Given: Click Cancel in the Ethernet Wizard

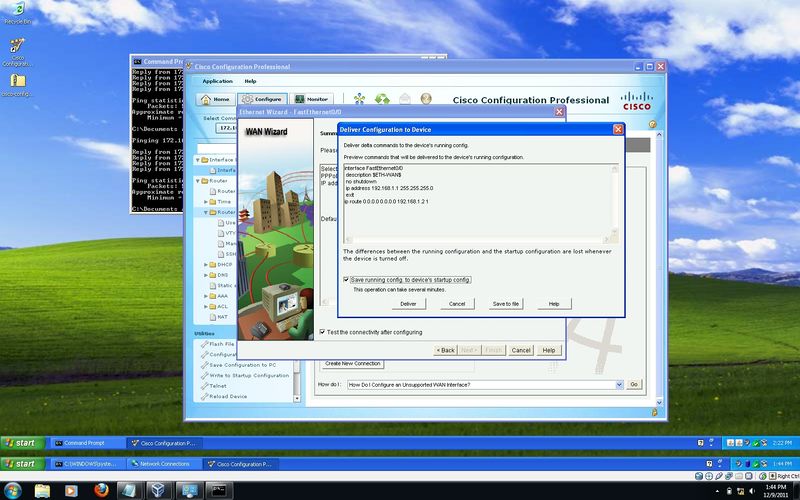Looking at the screenshot, I should click(x=521, y=350).
